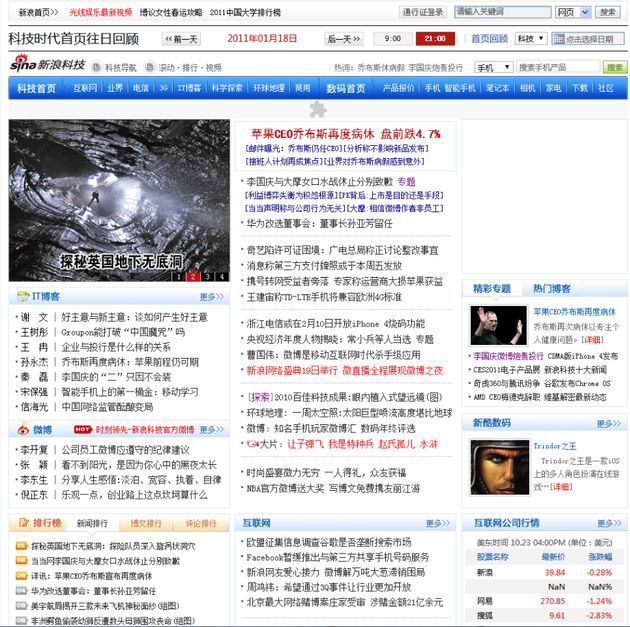Click the keyword search input field
630x627 pixels.
click(503, 12)
